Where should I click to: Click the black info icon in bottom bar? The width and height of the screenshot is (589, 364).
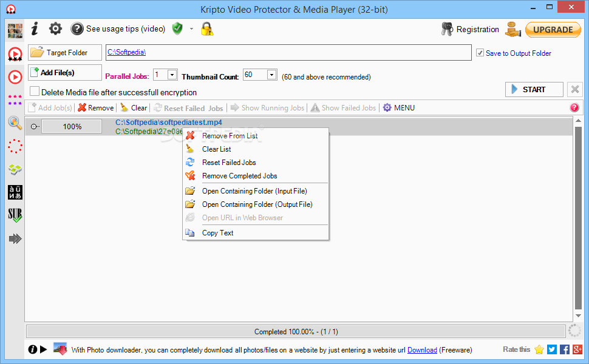tap(33, 349)
